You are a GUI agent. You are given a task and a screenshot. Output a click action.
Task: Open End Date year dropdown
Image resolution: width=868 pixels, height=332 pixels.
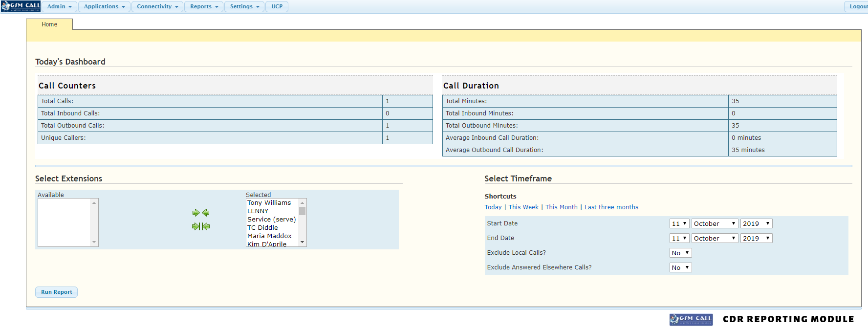pyautogui.click(x=756, y=238)
